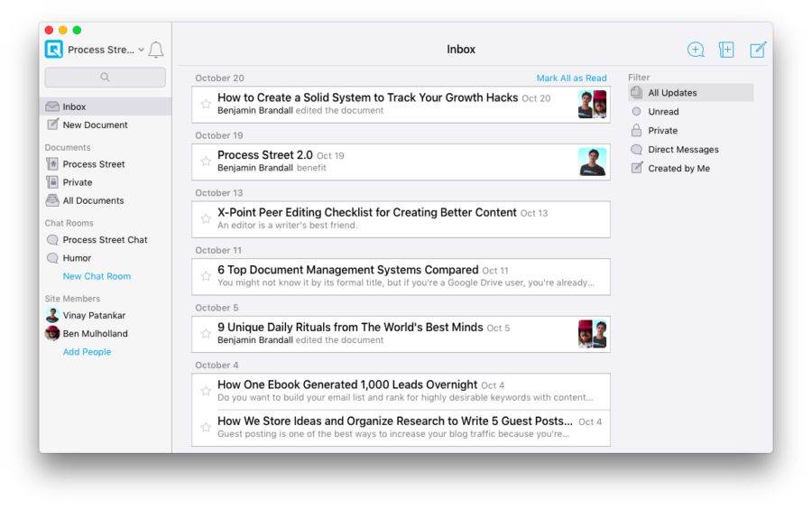Viewport: 812px width, 509px height.
Task: Click Ben Mulholland's avatar
Action: click(52, 333)
